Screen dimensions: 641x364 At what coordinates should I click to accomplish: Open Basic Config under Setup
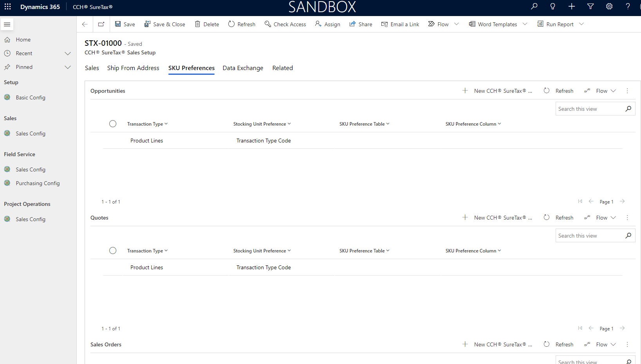31,97
